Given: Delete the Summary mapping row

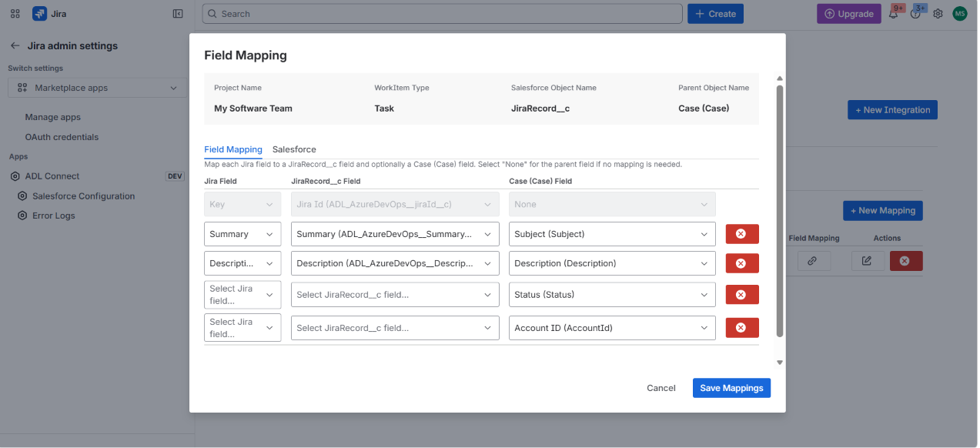Looking at the screenshot, I should [742, 234].
